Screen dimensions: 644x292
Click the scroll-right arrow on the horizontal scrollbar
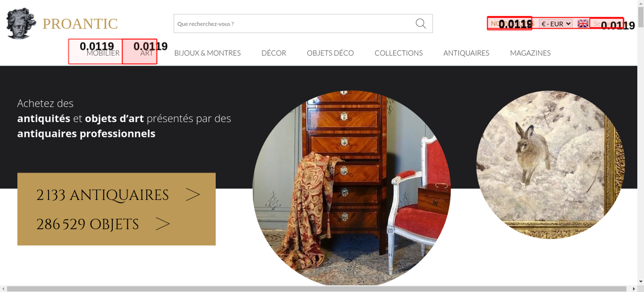(x=634, y=289)
